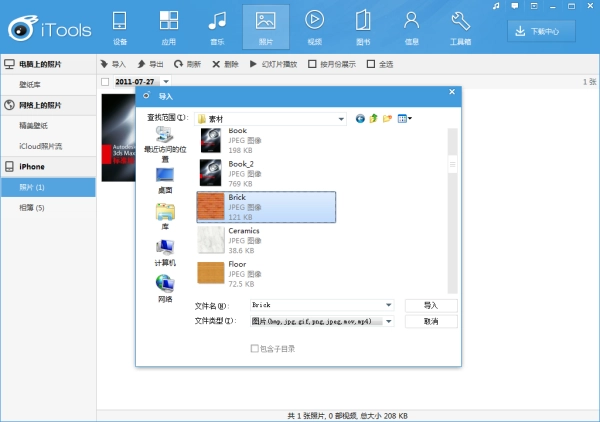Viewport: 600px width, 422px height.
Task: Open the 视频 (Video) section
Action: (x=315, y=28)
